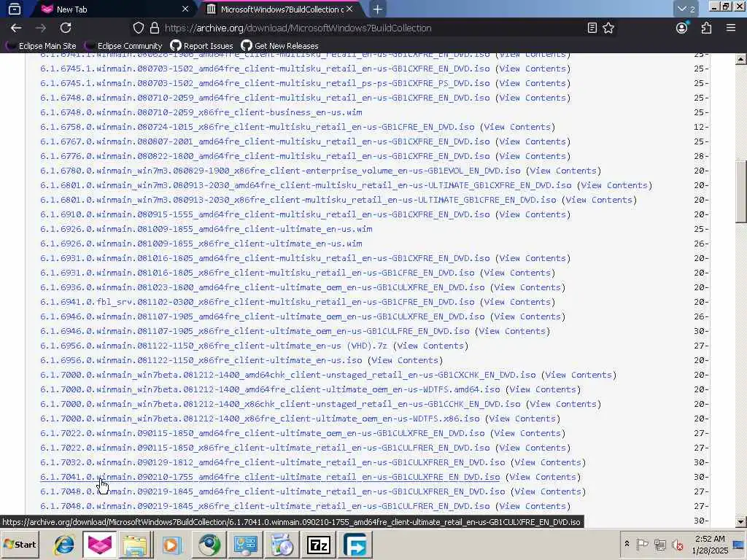Expand the list all tabs dropdown
The image size is (747, 560).
pyautogui.click(x=686, y=9)
